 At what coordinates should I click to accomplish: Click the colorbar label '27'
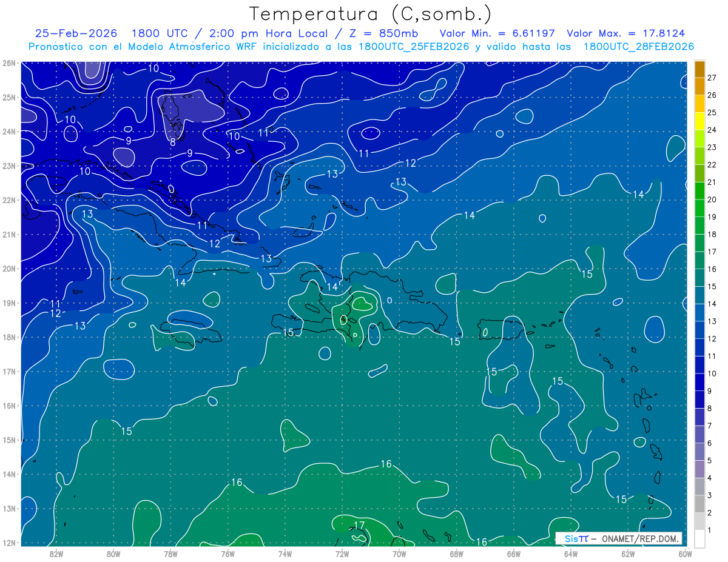712,78
